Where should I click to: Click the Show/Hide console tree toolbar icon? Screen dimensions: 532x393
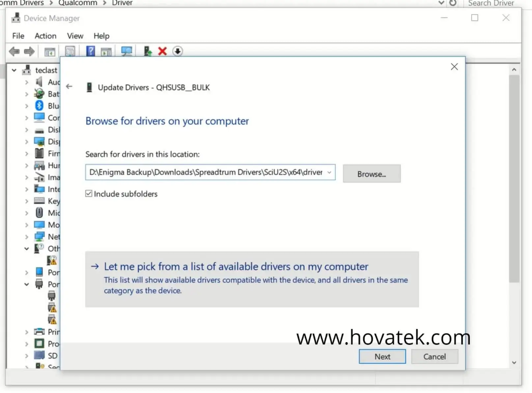point(49,51)
